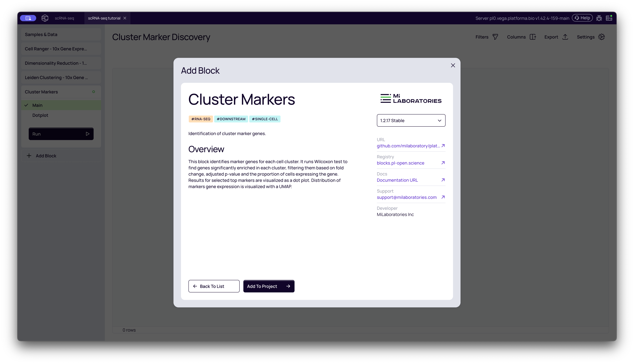Click the bug report icon
The image size is (634, 364).
click(x=599, y=18)
